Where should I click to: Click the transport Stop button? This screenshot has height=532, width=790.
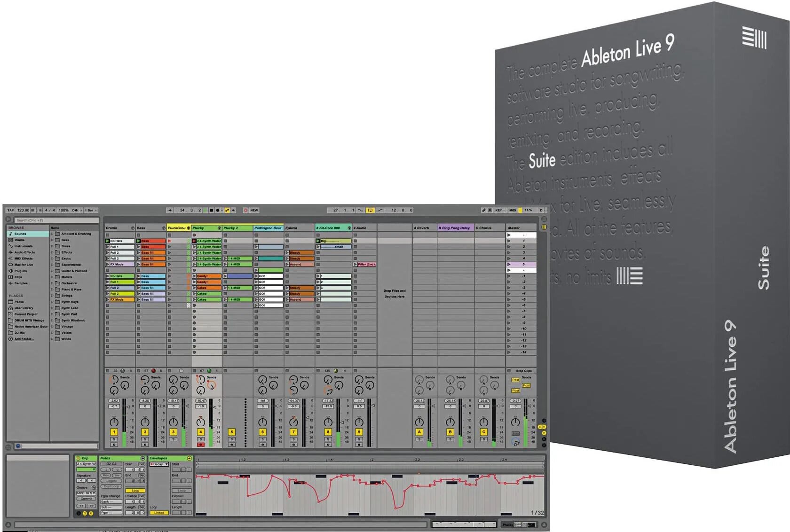[x=211, y=211]
